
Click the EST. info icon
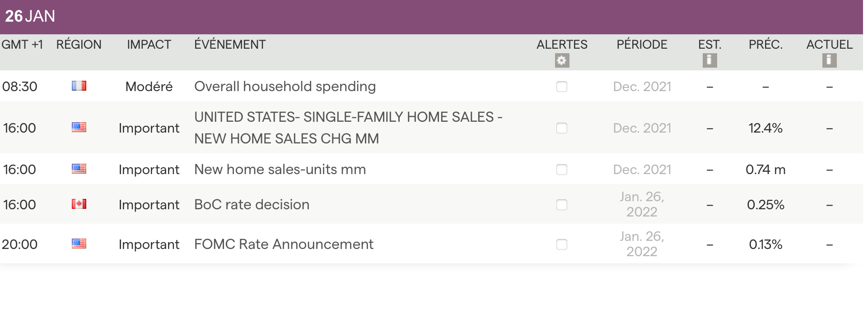point(709,60)
